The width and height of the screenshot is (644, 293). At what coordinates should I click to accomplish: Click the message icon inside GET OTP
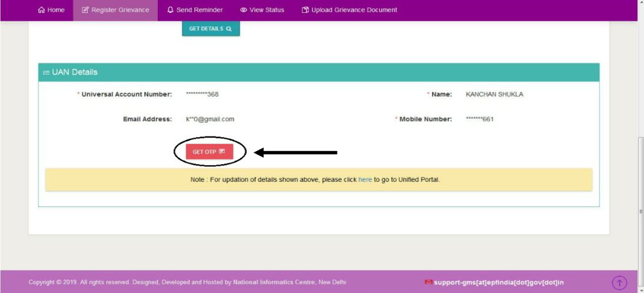click(222, 152)
